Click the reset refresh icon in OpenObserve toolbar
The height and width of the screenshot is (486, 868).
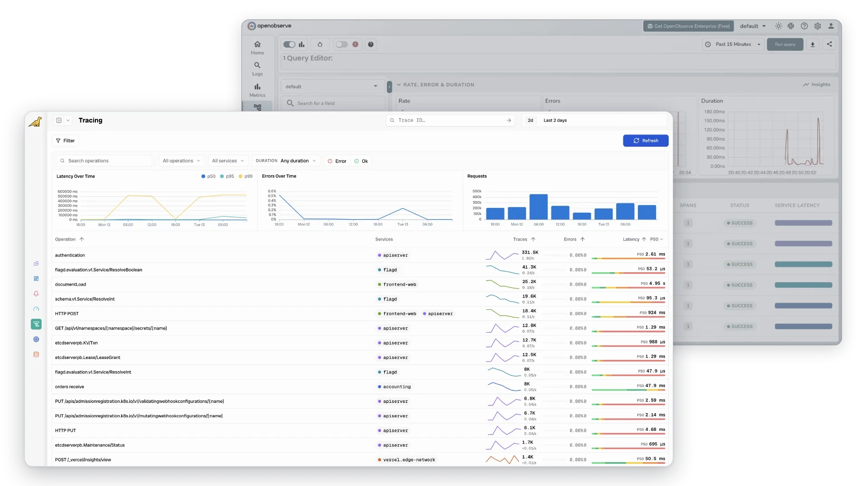(x=320, y=44)
